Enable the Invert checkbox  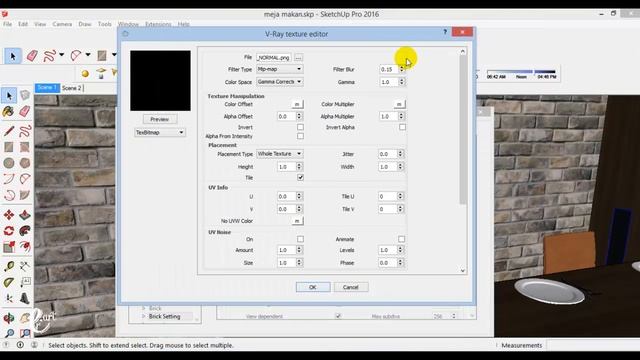[x=300, y=127]
